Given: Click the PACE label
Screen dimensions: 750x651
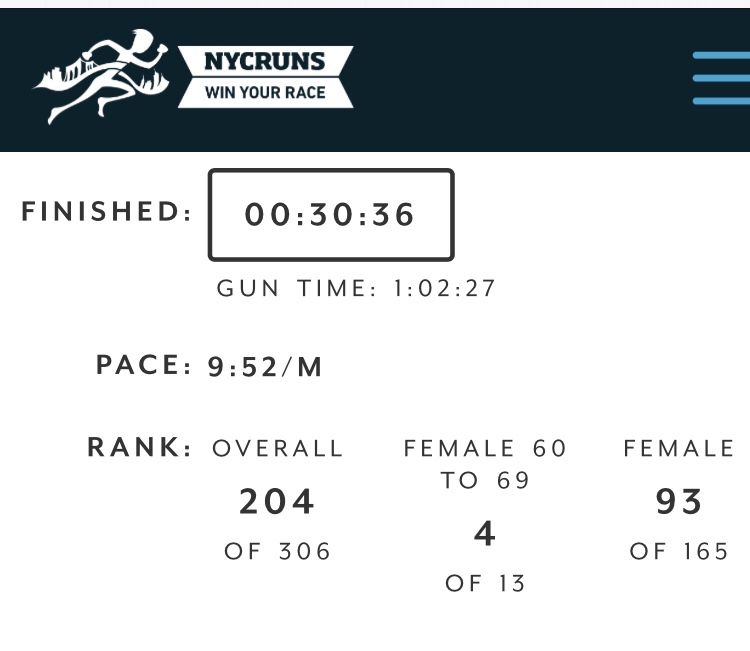Looking at the screenshot, I should point(144,366).
